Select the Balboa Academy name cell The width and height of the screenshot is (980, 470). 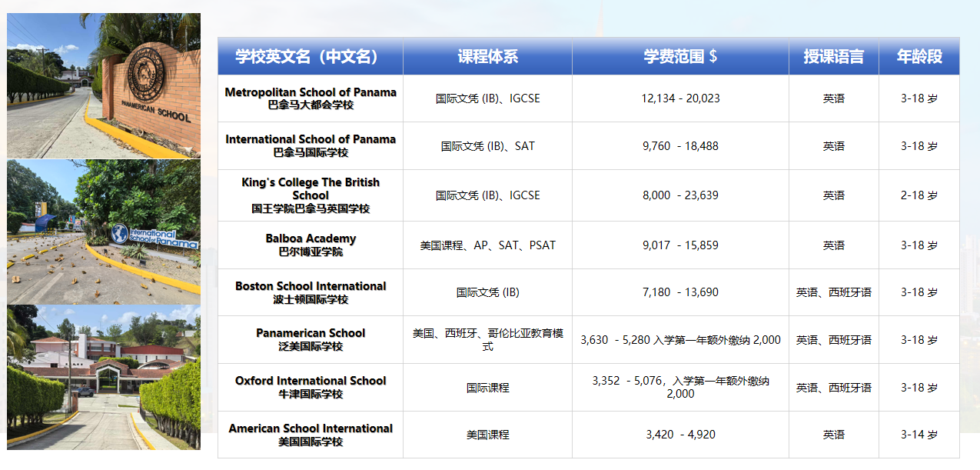(311, 245)
